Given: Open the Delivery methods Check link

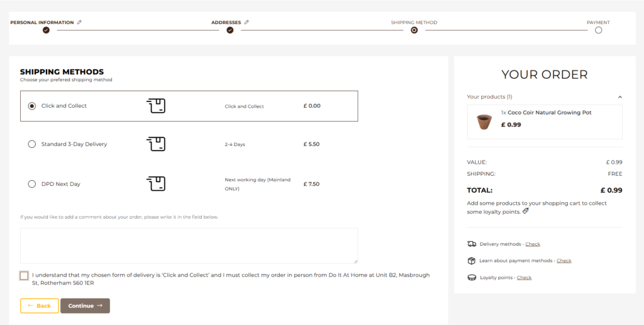Looking at the screenshot, I should pos(533,244).
